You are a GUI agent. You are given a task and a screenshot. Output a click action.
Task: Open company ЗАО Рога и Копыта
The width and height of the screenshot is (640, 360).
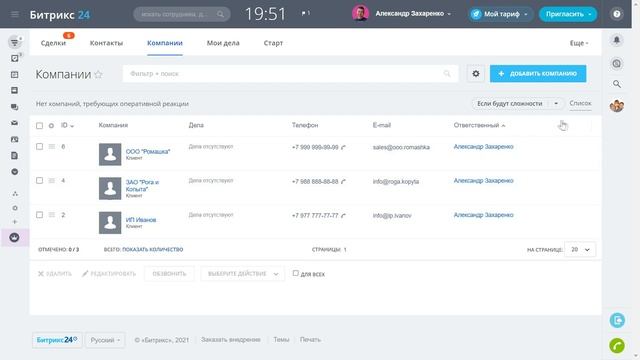(x=142, y=186)
